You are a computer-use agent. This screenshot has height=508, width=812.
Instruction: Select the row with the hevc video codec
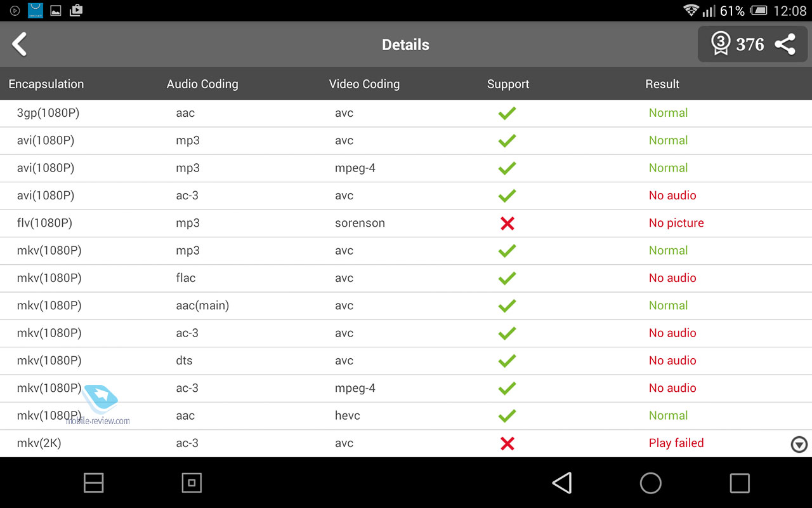coord(406,416)
